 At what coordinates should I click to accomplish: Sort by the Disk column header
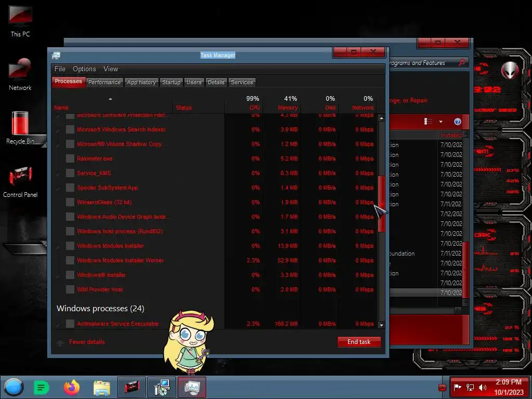(320, 103)
